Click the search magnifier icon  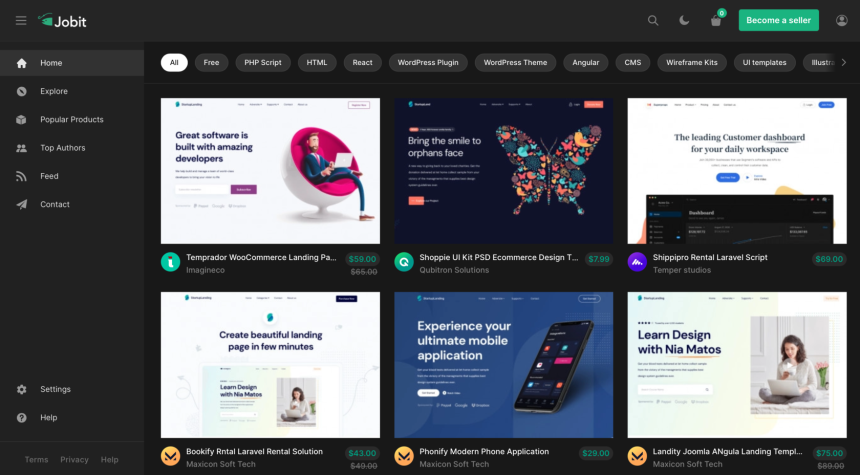pyautogui.click(x=653, y=20)
